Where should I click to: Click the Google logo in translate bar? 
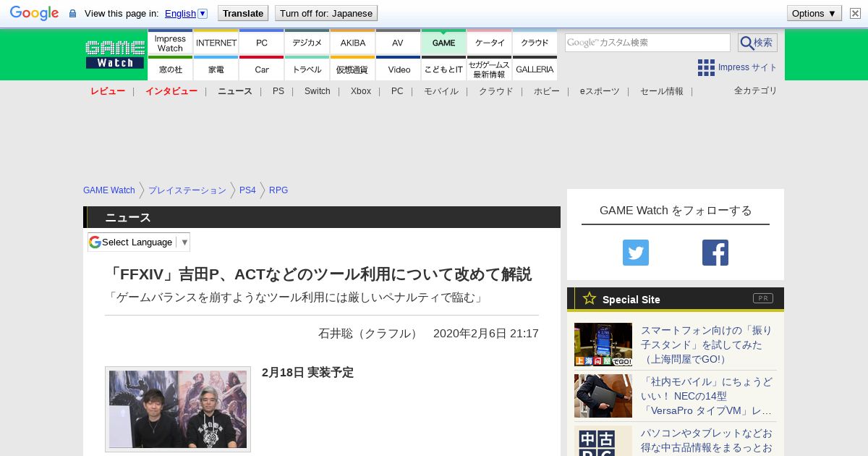34,13
